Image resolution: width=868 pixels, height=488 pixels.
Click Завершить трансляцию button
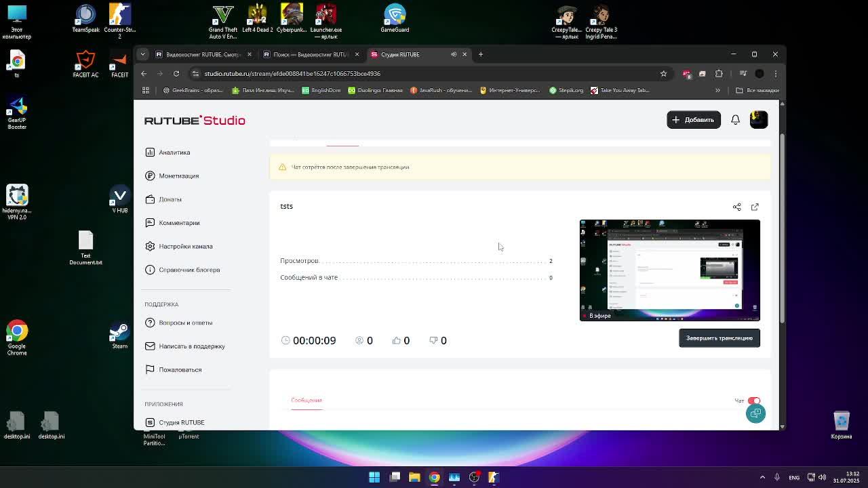(x=719, y=338)
